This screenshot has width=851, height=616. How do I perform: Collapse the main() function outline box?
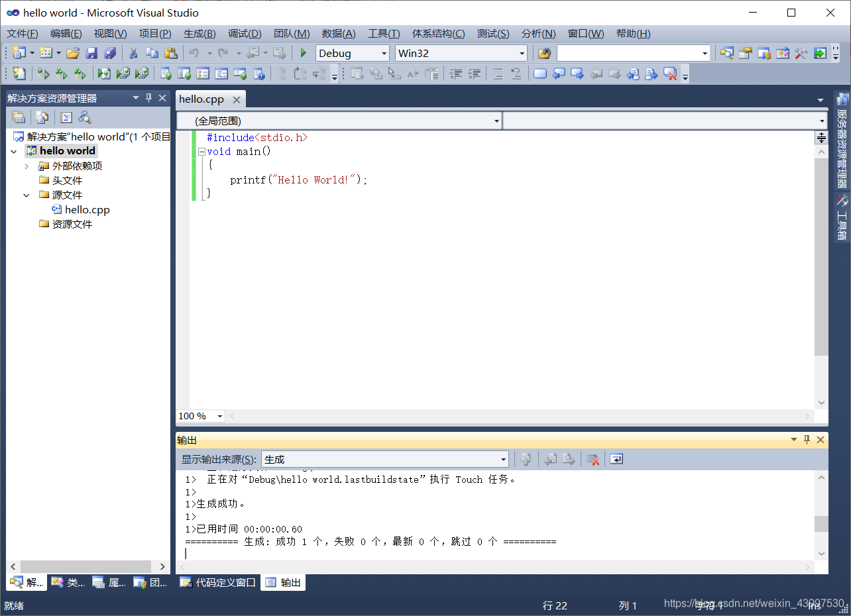point(202,152)
